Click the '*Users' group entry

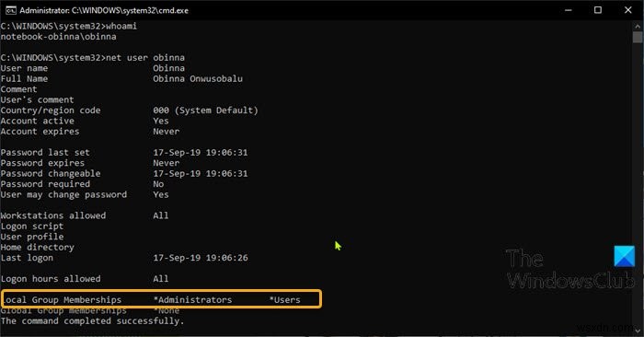tap(284, 300)
